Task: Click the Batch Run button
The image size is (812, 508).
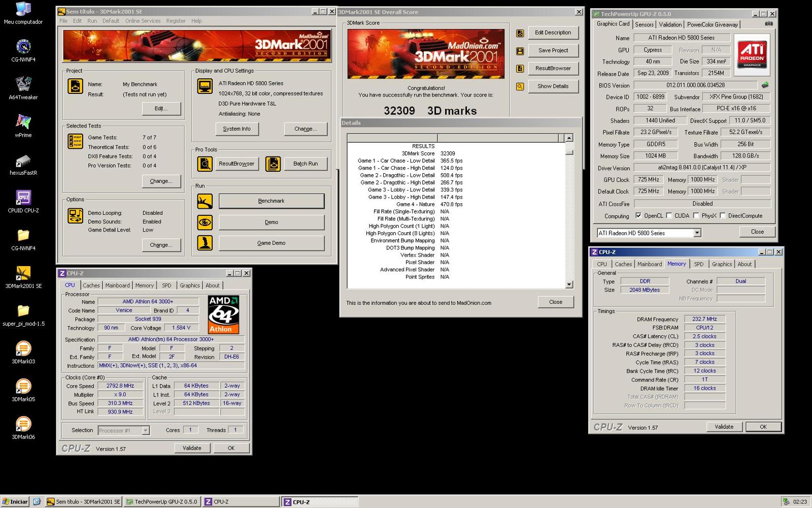Action: [306, 164]
